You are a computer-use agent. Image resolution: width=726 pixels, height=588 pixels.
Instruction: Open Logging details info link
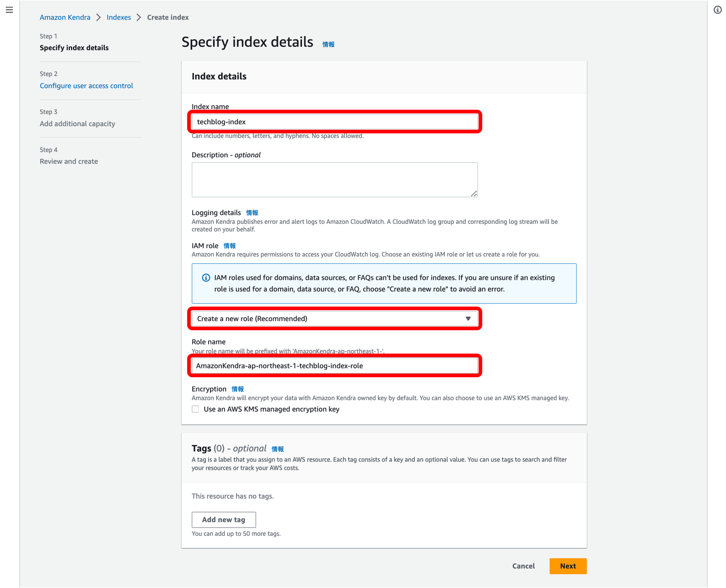click(252, 213)
